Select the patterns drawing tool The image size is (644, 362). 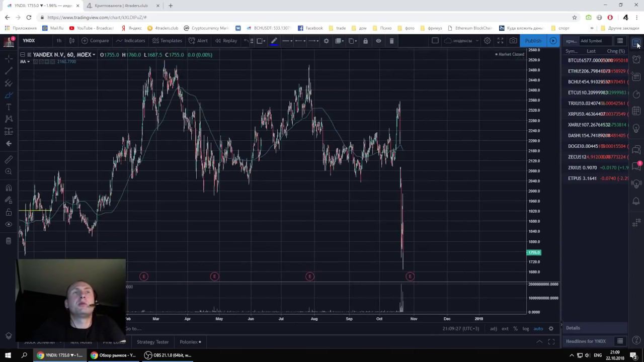(9, 119)
